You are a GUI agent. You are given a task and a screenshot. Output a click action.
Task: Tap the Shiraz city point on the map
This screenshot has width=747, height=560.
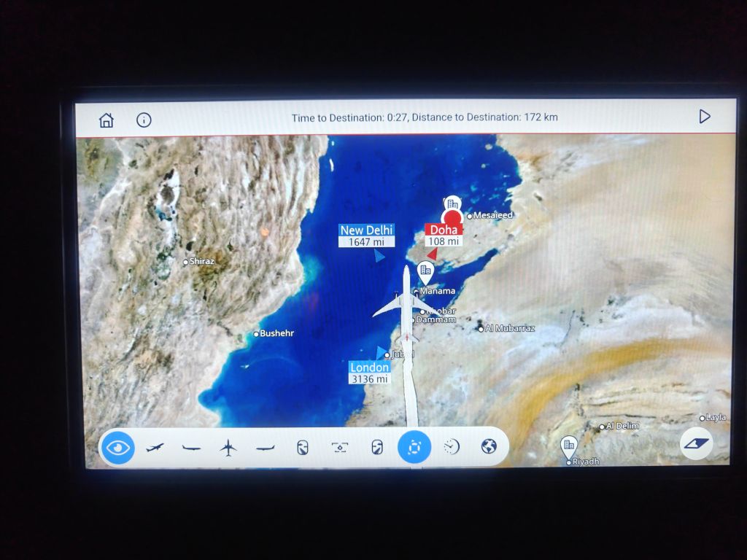186,261
